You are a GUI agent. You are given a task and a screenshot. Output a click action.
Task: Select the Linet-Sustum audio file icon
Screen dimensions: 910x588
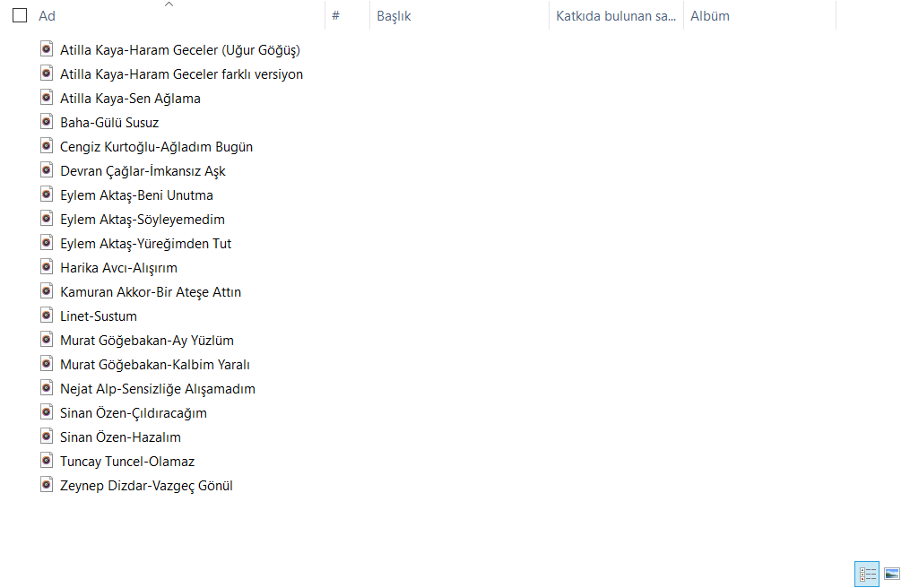click(47, 316)
